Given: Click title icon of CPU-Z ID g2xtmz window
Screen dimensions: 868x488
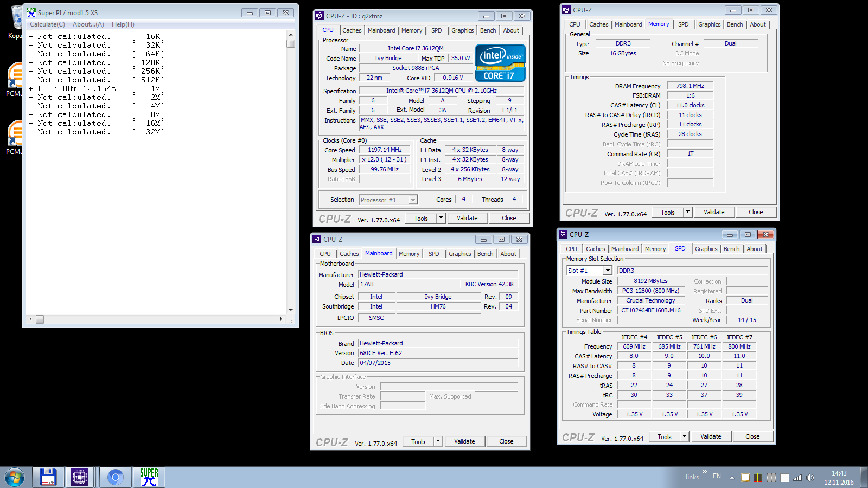Looking at the screenshot, I should 320,16.
